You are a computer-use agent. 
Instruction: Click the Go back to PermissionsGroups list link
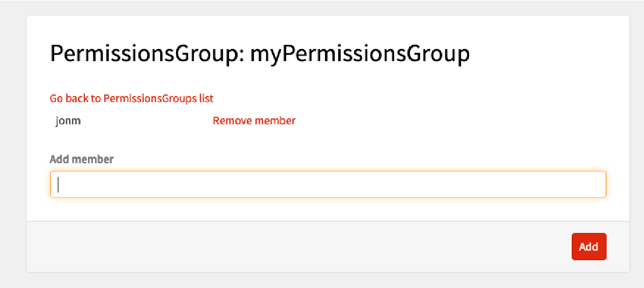131,99
